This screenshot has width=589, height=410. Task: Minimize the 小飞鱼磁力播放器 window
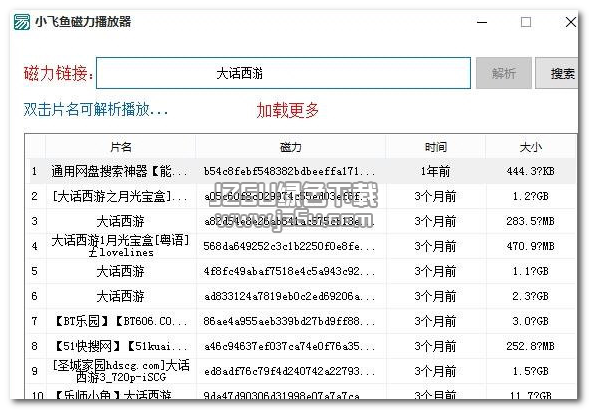482,22
